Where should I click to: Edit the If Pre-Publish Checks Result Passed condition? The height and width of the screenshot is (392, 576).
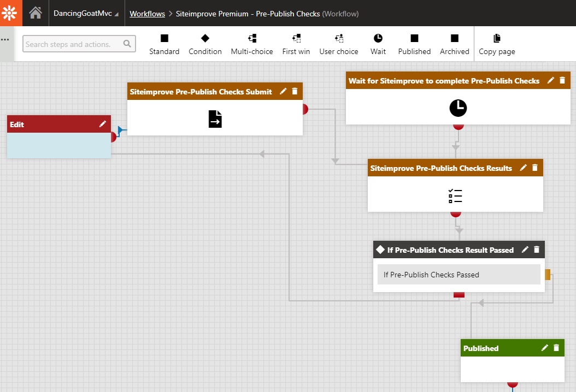(525, 249)
